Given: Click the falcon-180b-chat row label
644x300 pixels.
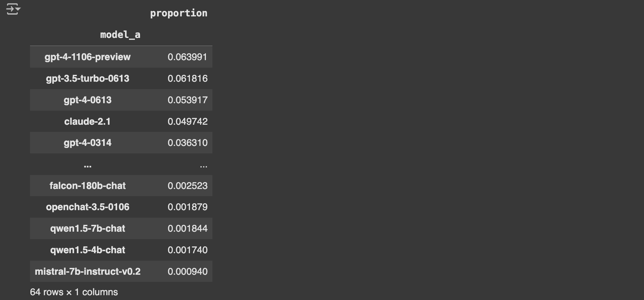Looking at the screenshot, I should [87, 186].
